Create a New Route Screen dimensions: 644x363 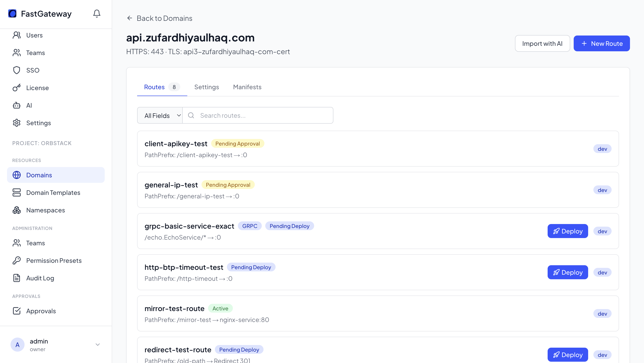tap(601, 44)
